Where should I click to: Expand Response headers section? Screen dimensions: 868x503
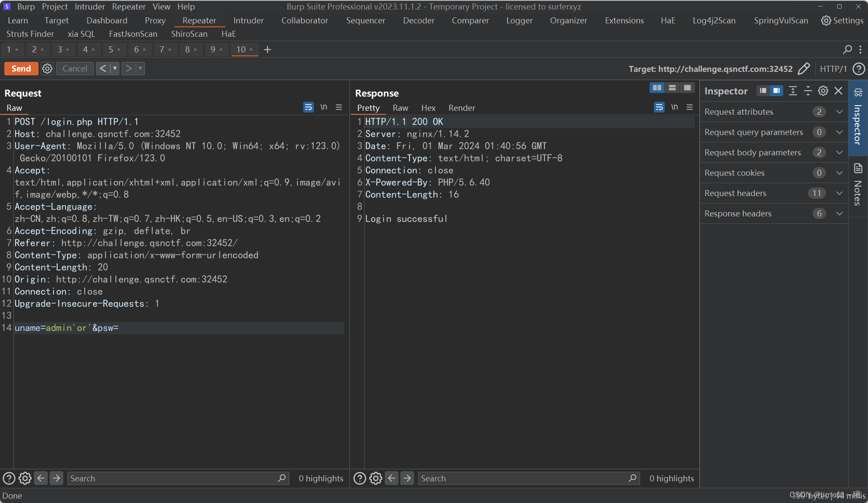click(774, 213)
